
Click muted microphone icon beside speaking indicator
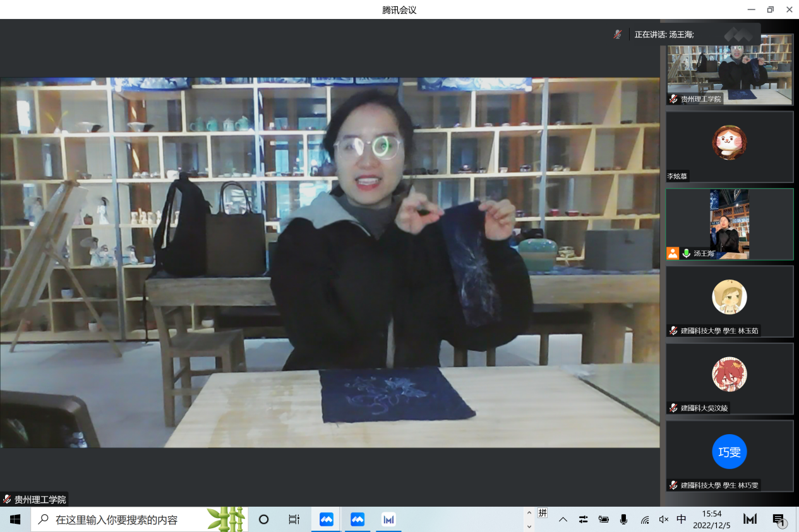click(617, 34)
